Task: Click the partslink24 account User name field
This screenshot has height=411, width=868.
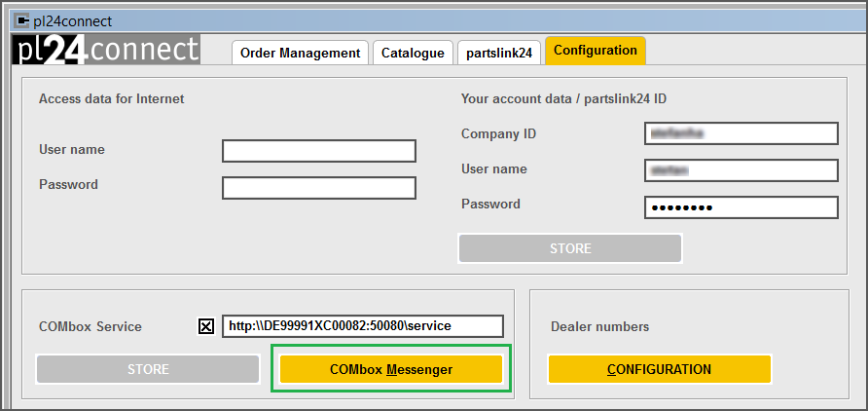Action: coord(741,170)
